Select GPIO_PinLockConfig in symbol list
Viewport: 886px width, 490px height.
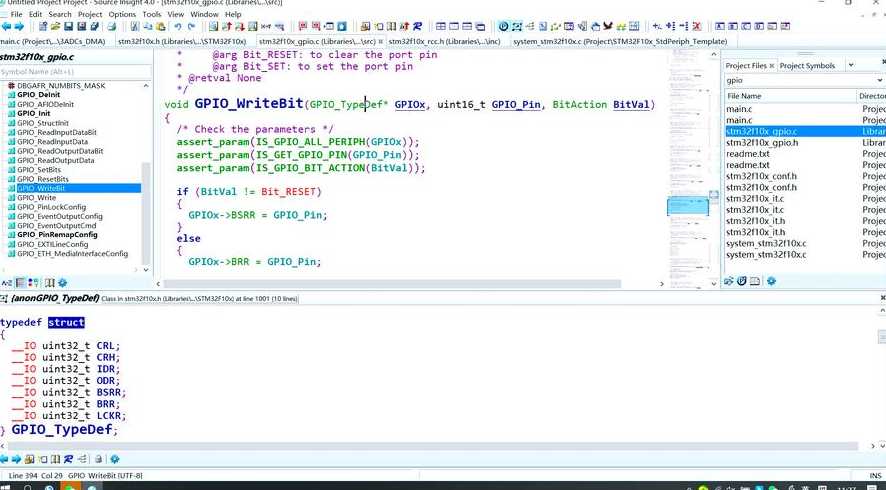[51, 207]
